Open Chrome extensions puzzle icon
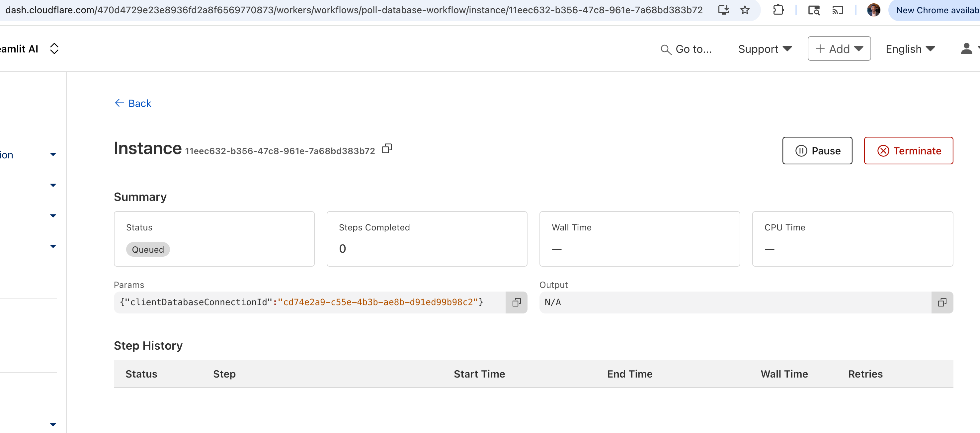The height and width of the screenshot is (433, 980). tap(778, 10)
